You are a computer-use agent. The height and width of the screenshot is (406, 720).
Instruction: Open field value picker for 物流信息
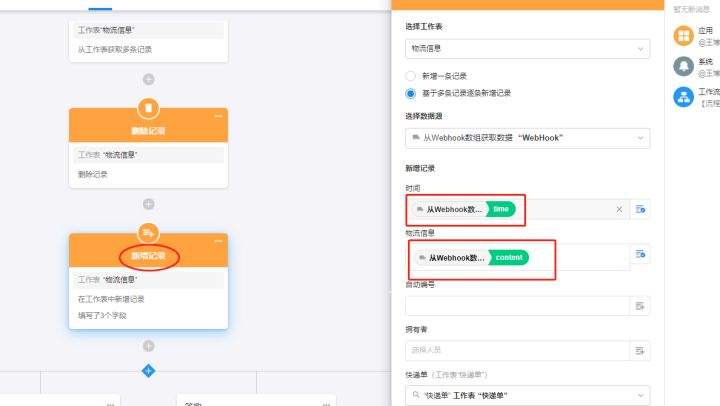(x=641, y=254)
